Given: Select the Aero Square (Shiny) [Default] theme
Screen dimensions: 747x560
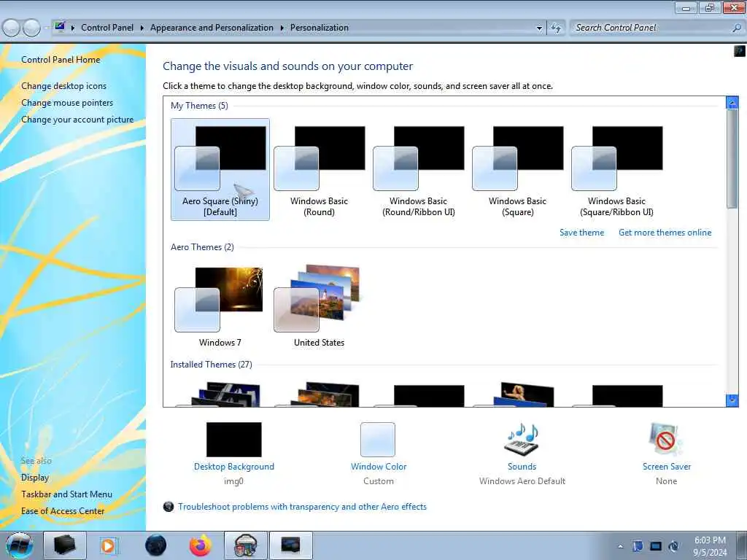Looking at the screenshot, I should [220, 169].
